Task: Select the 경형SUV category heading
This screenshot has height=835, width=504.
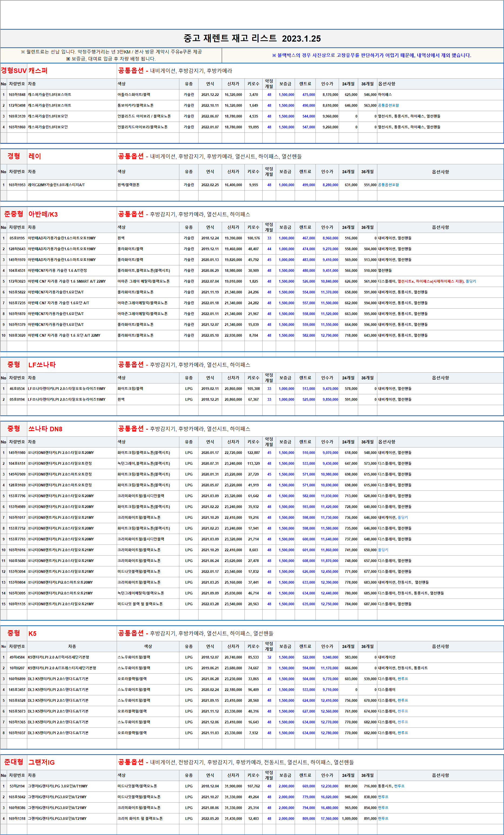Action: [14, 71]
